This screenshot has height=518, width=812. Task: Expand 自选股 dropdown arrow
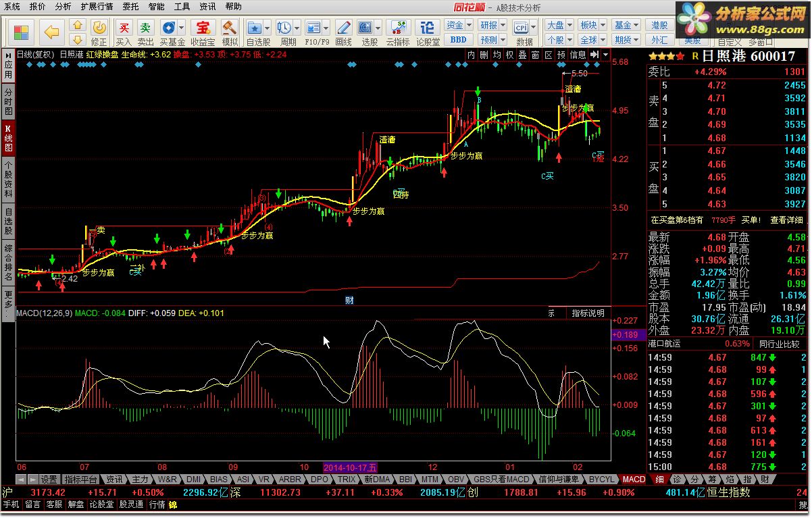pos(268,28)
